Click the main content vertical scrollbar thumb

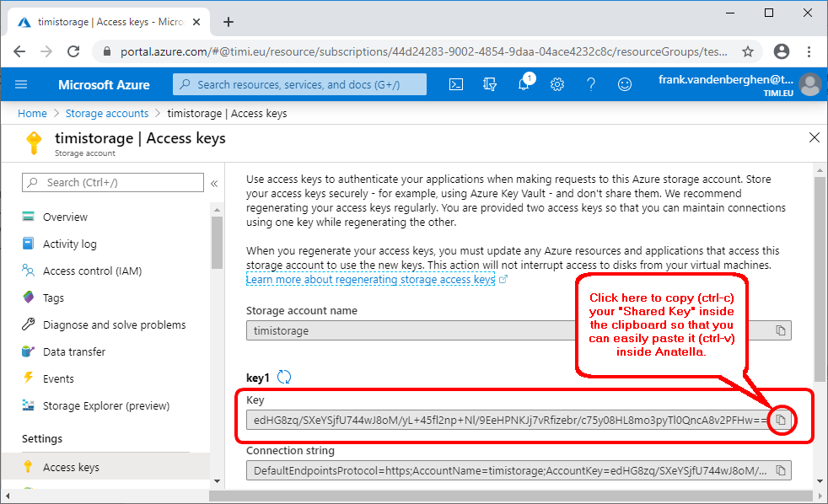tap(820, 279)
